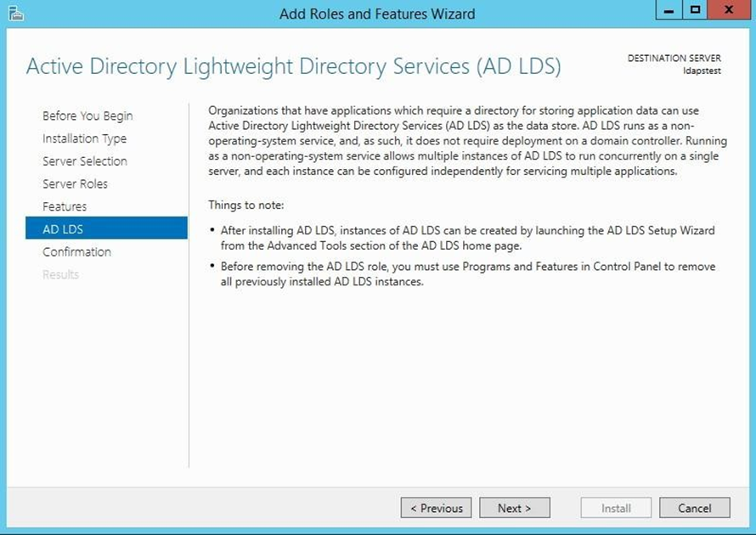Viewport: 756px width, 535px height.
Task: Go to the Before You Begin step
Action: click(x=87, y=115)
